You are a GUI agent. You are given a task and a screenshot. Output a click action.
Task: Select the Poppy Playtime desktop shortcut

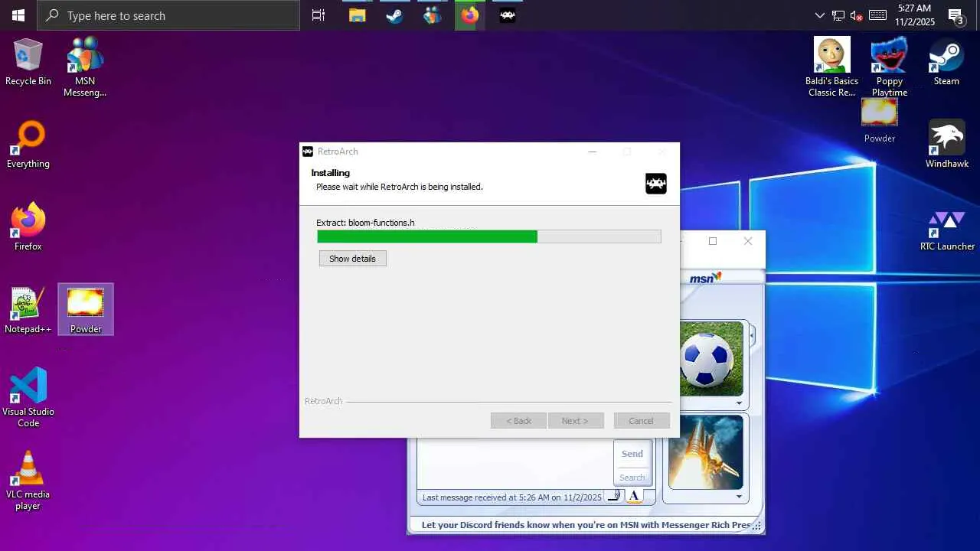(x=890, y=67)
